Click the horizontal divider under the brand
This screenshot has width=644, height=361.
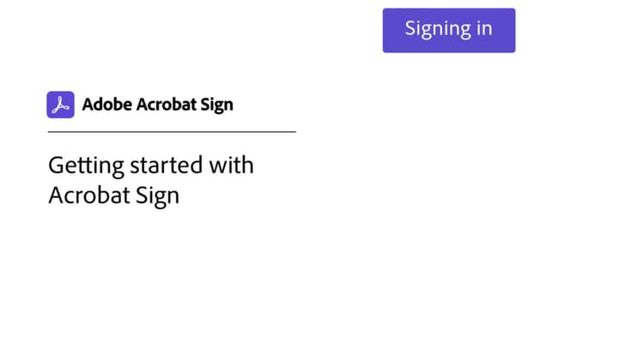172,132
